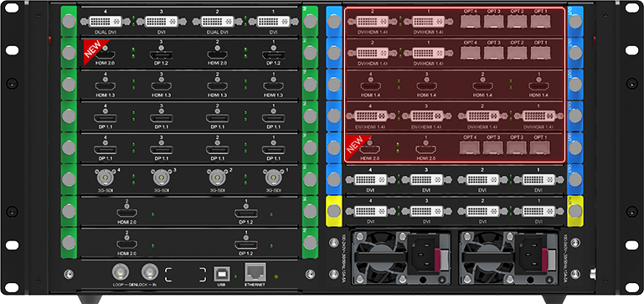Click the NEW-tagged HDMI 2.0 input port
Viewport: 644px width, 304px height.
pyautogui.click(x=106, y=55)
